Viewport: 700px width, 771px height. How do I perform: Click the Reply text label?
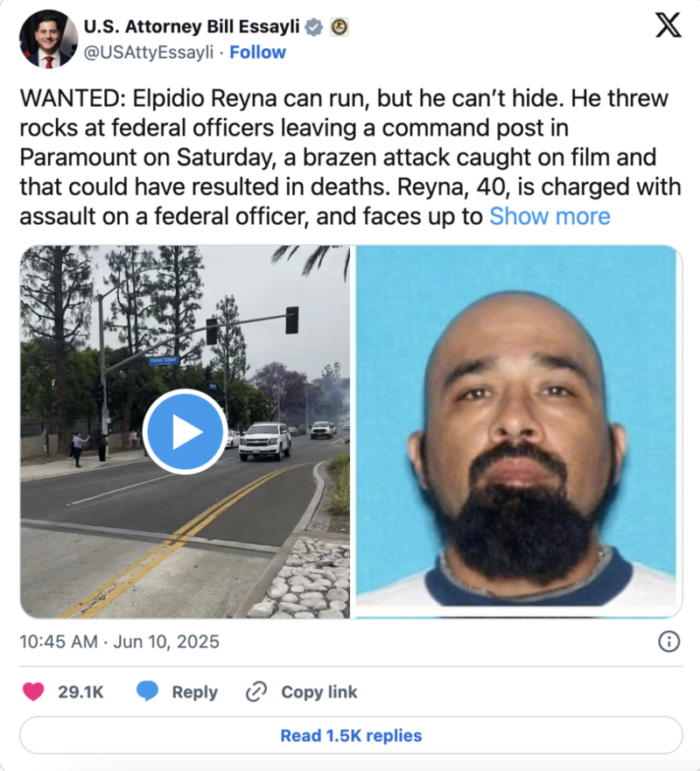click(x=194, y=692)
